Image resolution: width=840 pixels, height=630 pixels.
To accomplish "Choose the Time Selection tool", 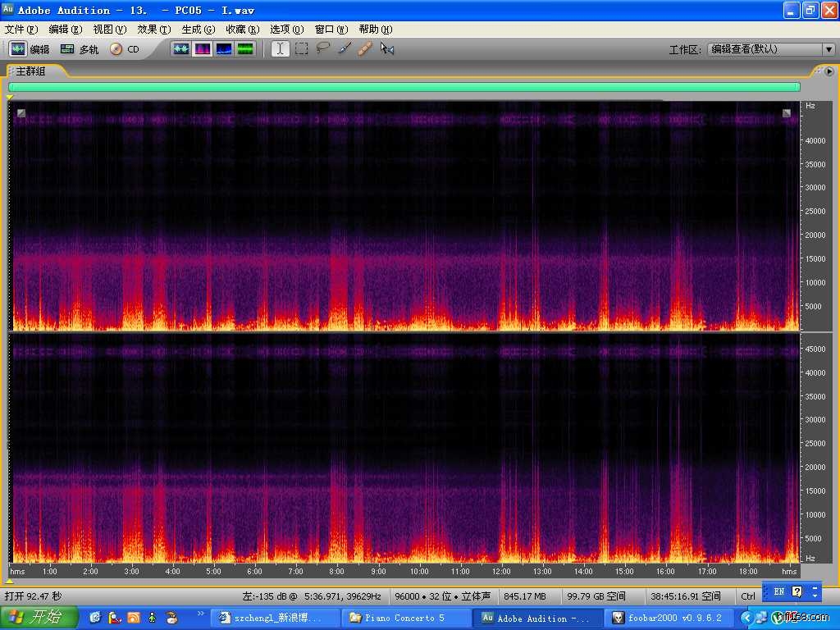I will (x=281, y=49).
